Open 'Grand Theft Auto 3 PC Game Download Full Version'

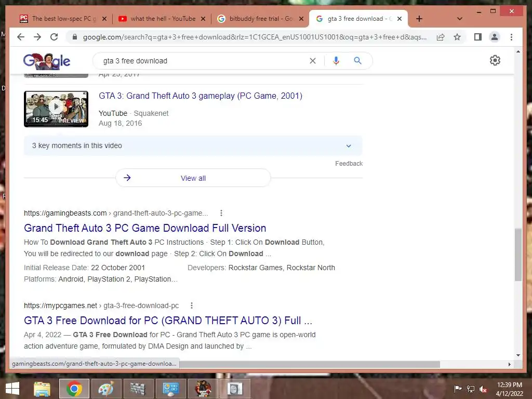145,228
